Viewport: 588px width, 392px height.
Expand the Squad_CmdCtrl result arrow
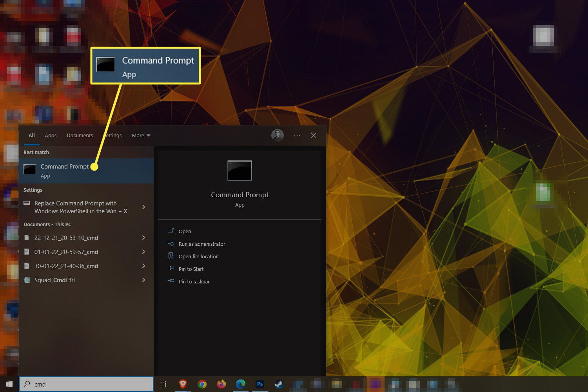[x=143, y=280]
